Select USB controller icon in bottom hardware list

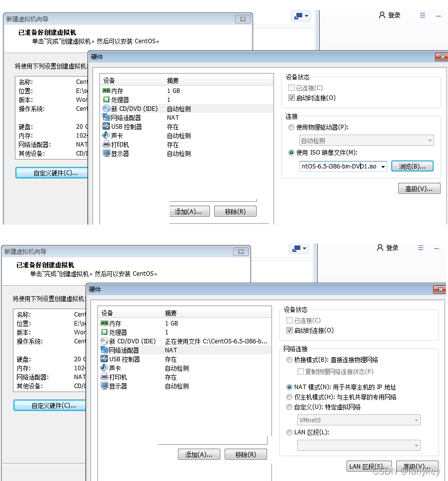(104, 359)
